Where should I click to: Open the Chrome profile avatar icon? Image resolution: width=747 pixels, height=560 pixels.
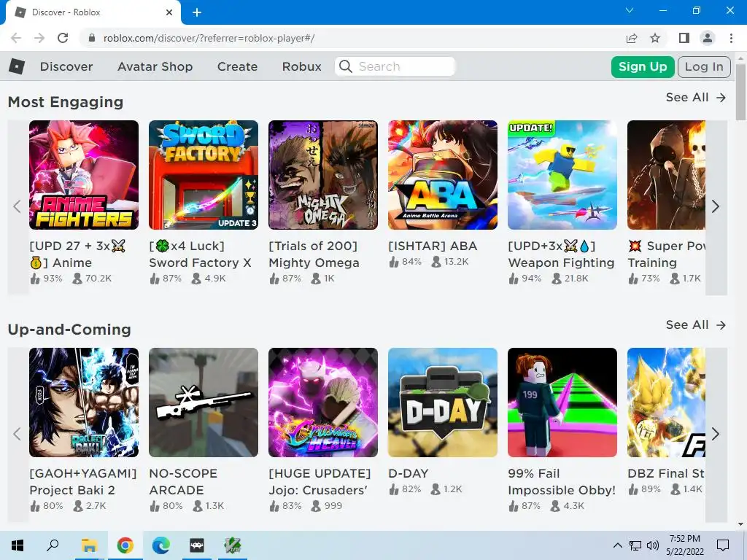point(708,38)
